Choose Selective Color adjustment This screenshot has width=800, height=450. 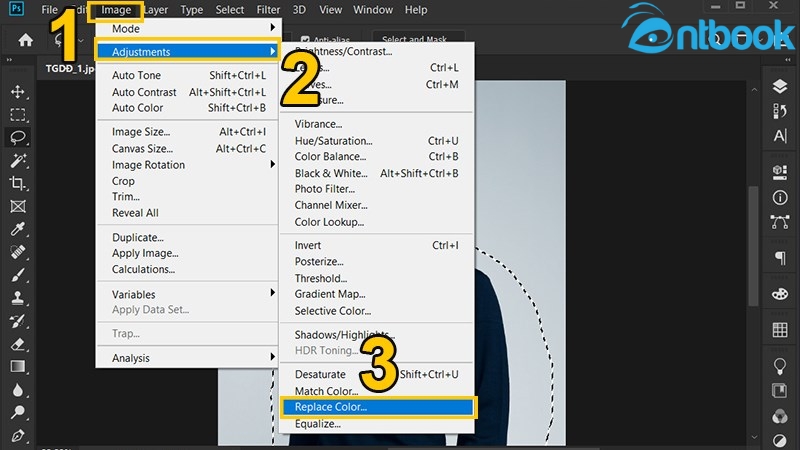click(377, 311)
